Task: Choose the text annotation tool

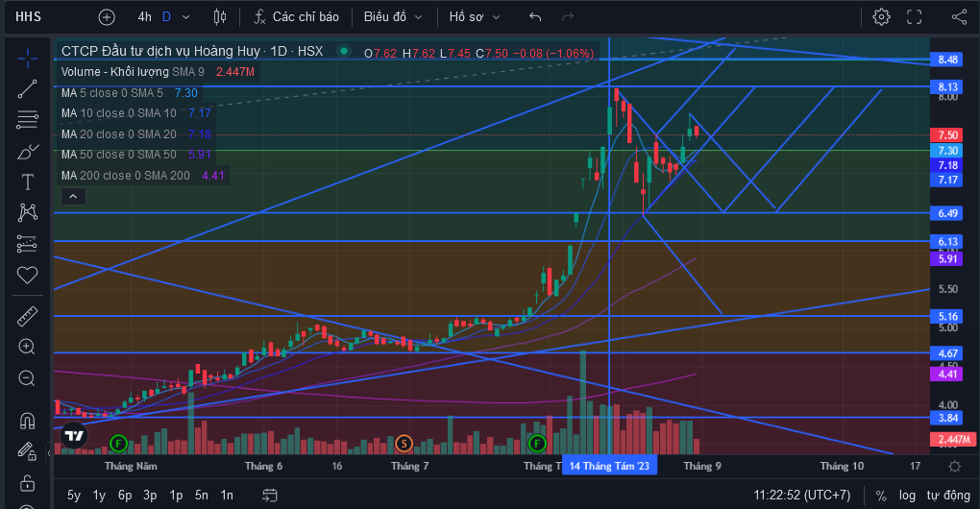Action: point(27,182)
